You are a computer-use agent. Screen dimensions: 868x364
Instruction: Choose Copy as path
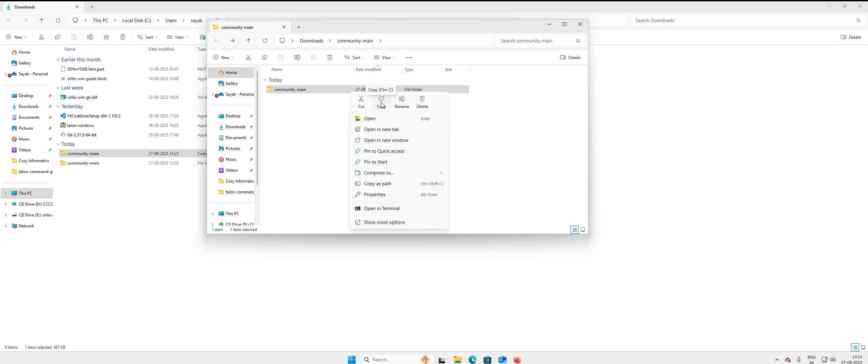pos(399,184)
